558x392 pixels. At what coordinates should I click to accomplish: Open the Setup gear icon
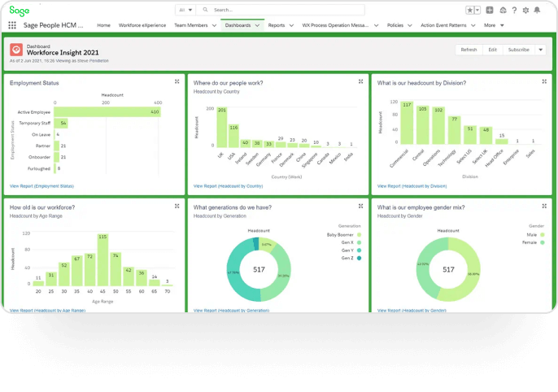point(525,11)
